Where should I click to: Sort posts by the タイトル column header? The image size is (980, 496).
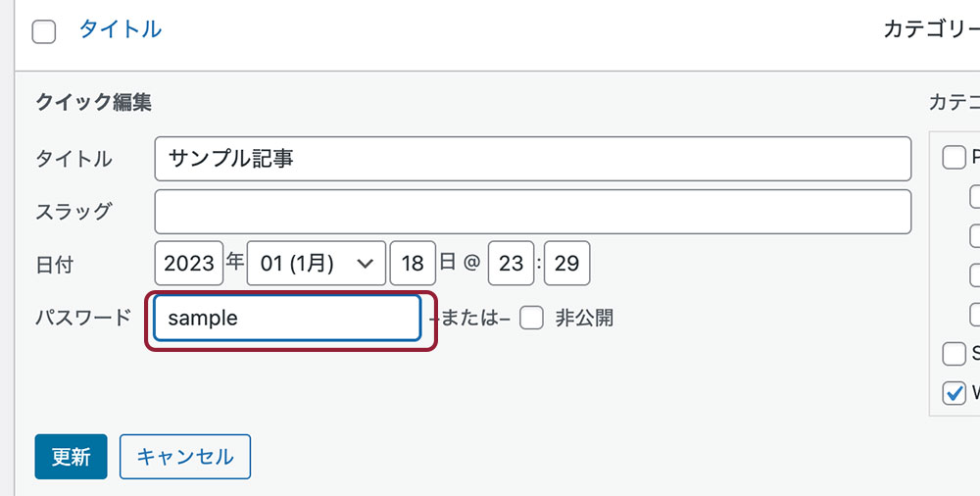point(120,30)
